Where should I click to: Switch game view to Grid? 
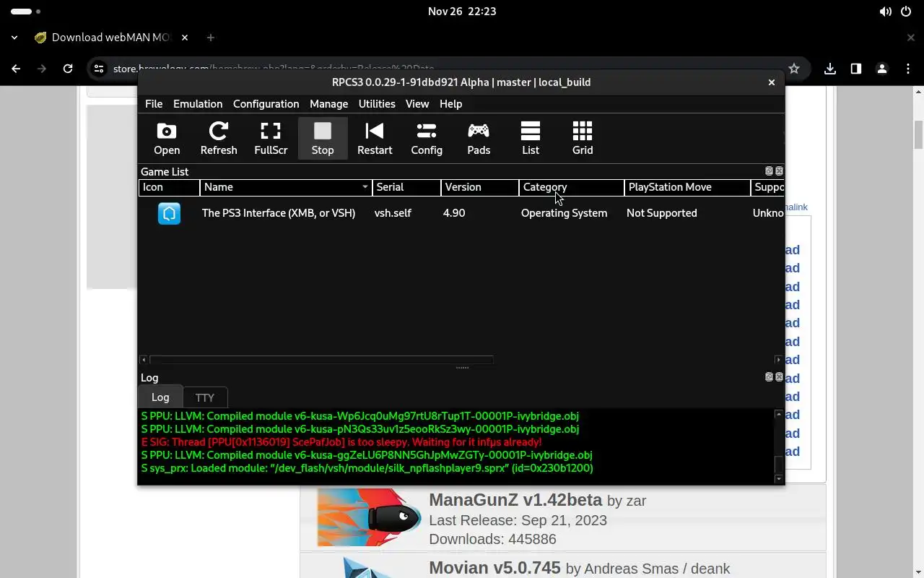[583, 139]
